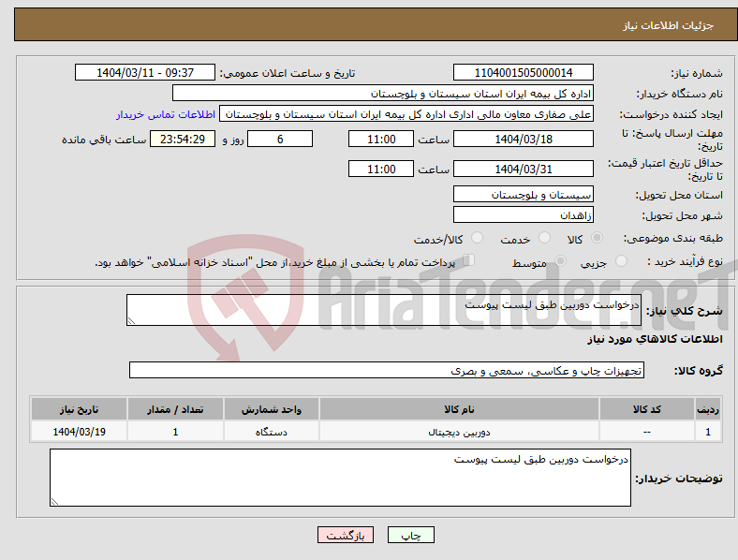Click the تعداد / مقدار column header

click(x=175, y=409)
